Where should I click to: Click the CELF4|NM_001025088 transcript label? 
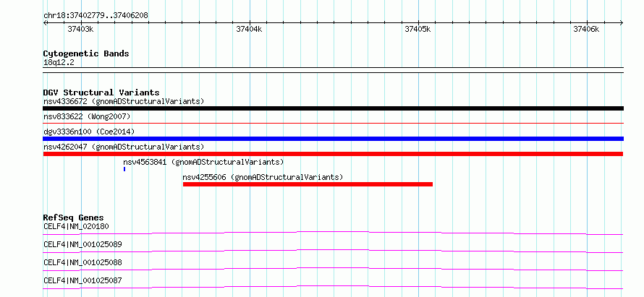click(x=82, y=262)
